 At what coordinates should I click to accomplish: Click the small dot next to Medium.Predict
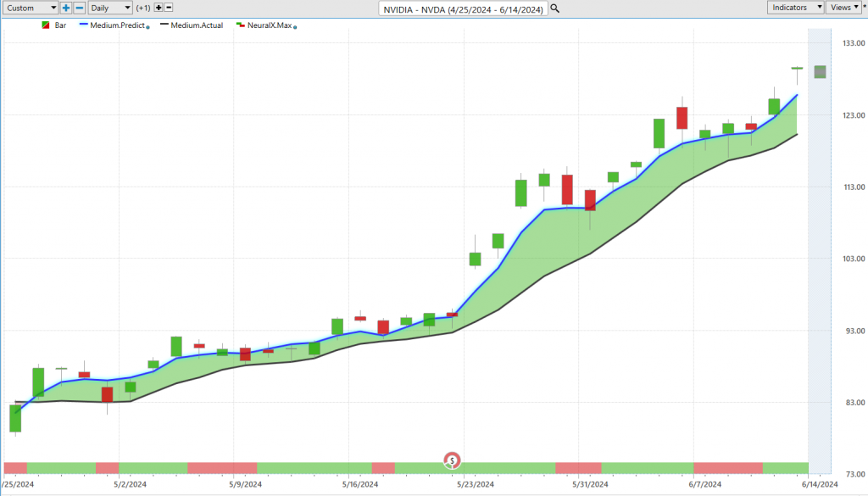click(x=149, y=27)
